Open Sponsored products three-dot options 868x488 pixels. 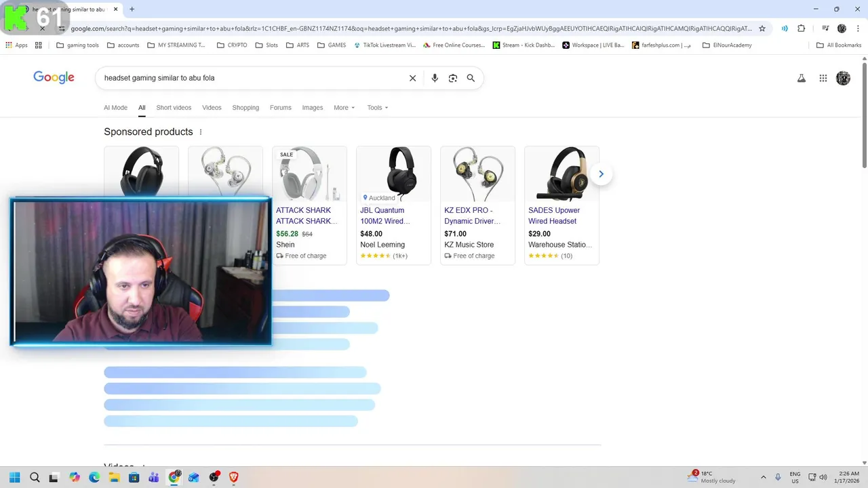point(201,132)
